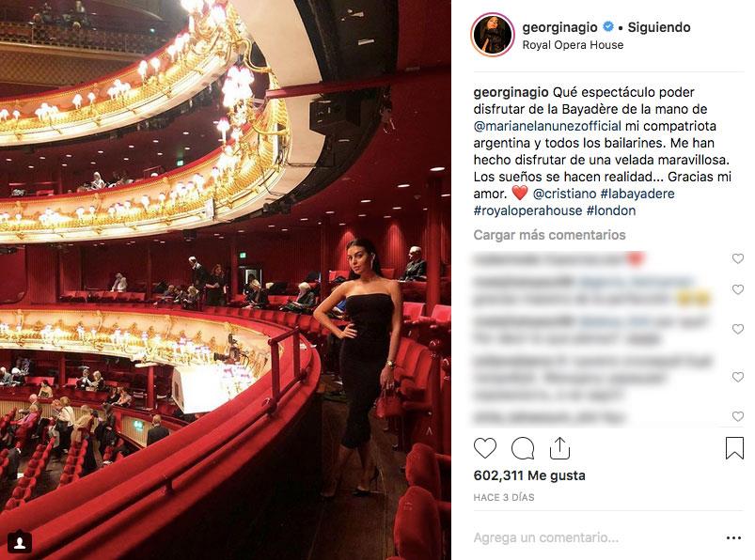Share the post via the upload arrow icon
The image size is (755, 560).
(x=559, y=448)
